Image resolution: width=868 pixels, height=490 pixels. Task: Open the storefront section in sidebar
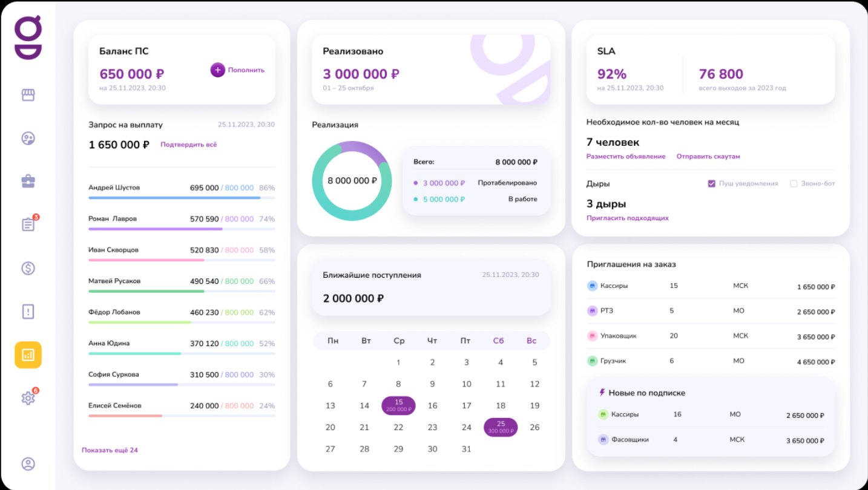click(x=28, y=95)
